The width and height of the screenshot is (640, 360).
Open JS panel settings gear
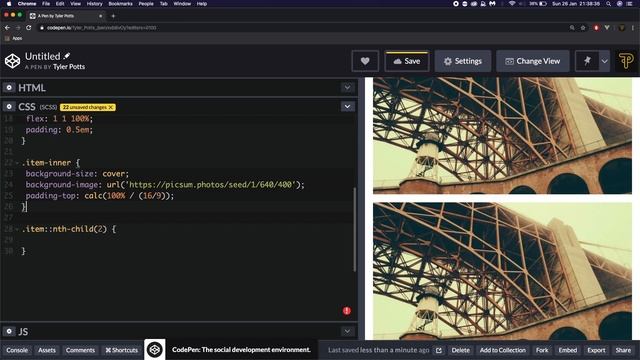(9, 331)
